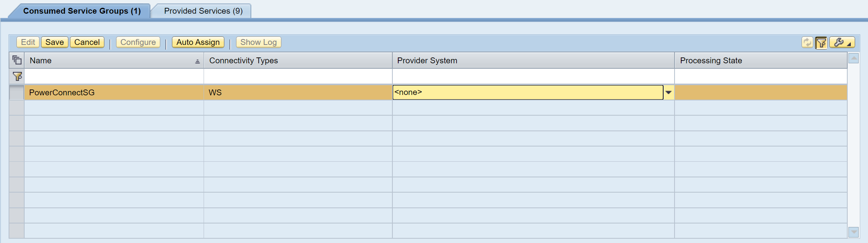Expand the Provider System dropdown arrow
The height and width of the screenshot is (243, 868).
coord(669,93)
